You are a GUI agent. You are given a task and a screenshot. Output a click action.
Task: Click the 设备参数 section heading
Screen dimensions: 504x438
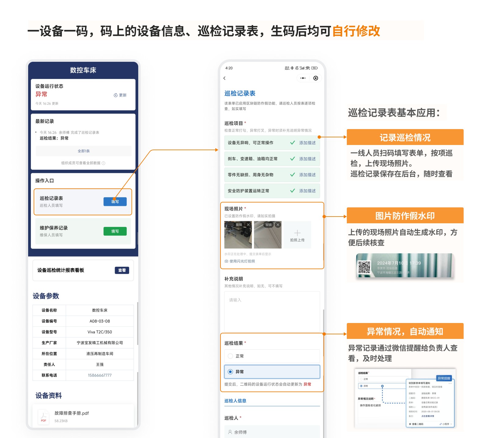point(46,296)
